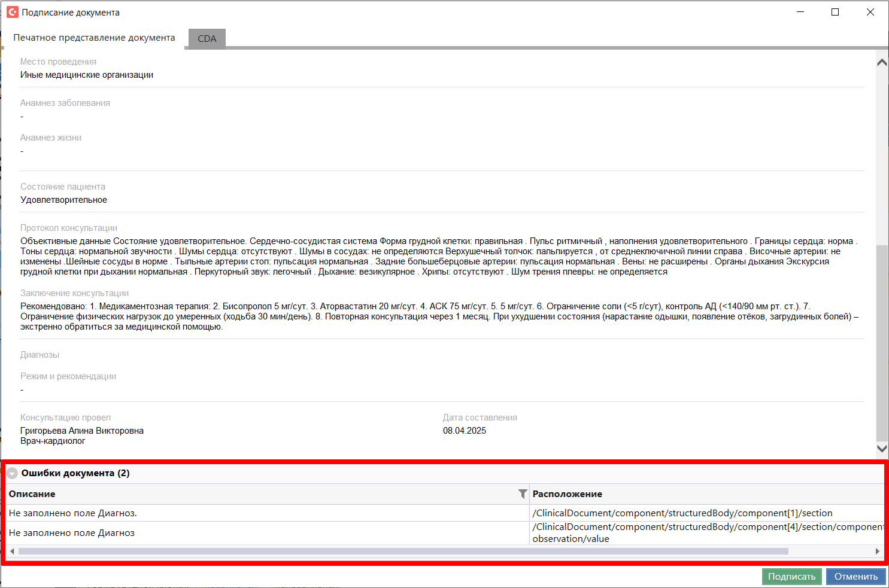Collapse the Ошибки документа panel
889x588 pixels.
[12, 473]
